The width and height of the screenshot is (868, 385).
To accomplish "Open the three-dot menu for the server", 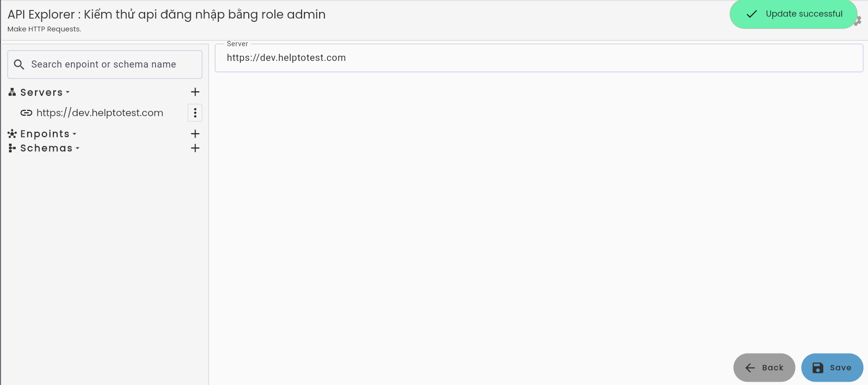I will pos(195,113).
